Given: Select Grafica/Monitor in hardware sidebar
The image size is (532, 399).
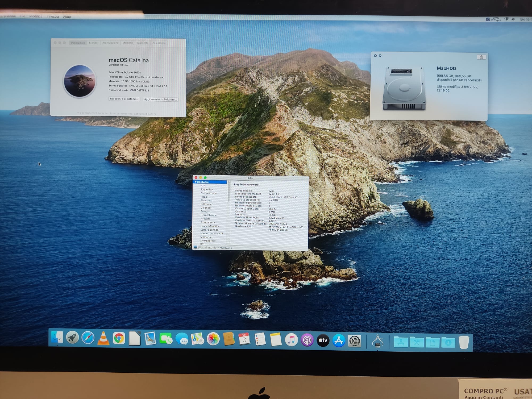Looking at the screenshot, I should tap(210, 226).
